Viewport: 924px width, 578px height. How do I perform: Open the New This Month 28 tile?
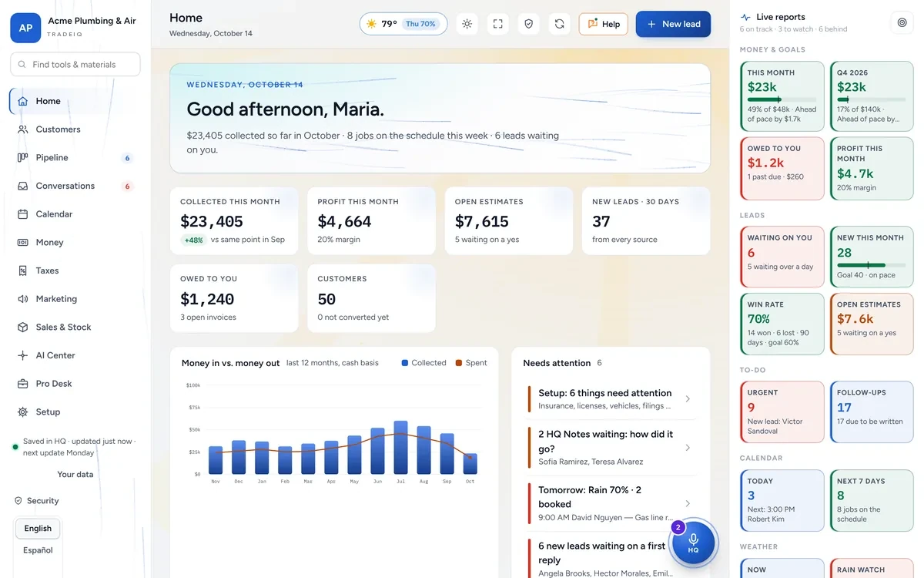tap(872, 257)
